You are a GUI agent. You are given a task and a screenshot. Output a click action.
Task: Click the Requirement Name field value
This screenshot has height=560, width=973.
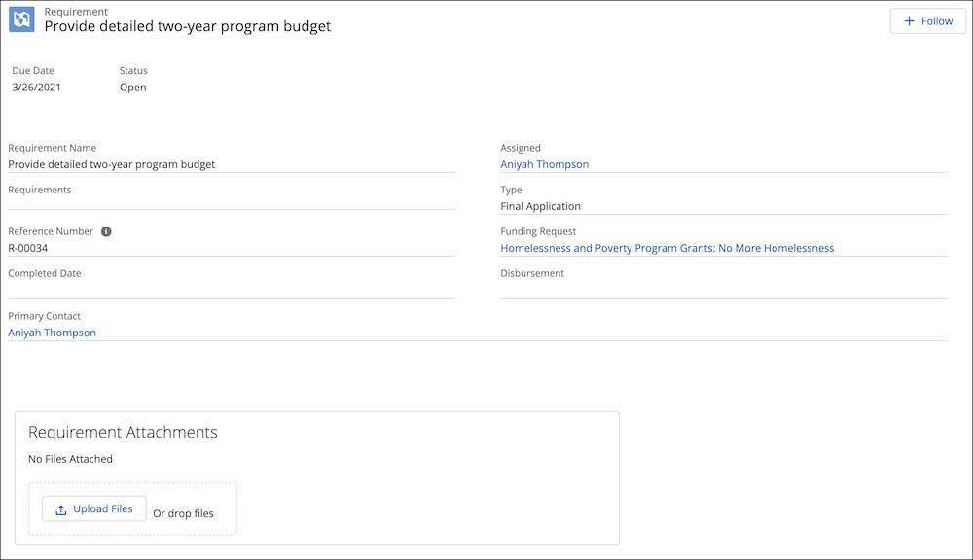point(112,164)
